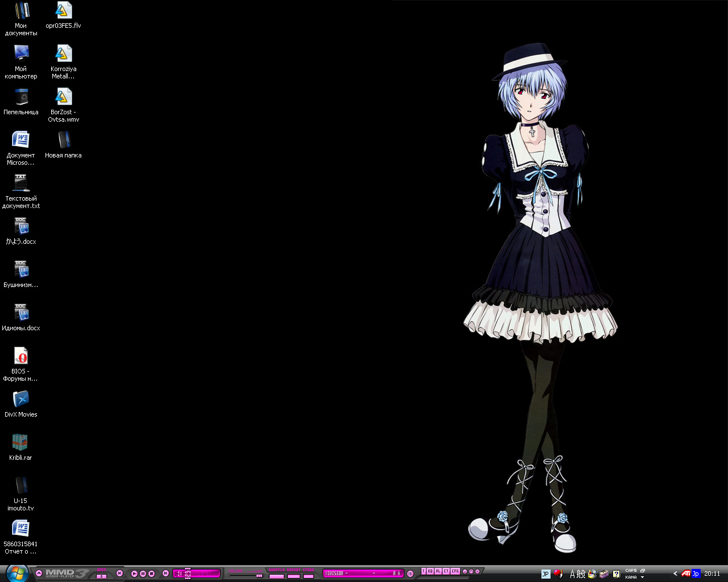Image resolution: width=728 pixels, height=582 pixels.
Task: Select the かよう.docx document icon
Action: click(21, 232)
